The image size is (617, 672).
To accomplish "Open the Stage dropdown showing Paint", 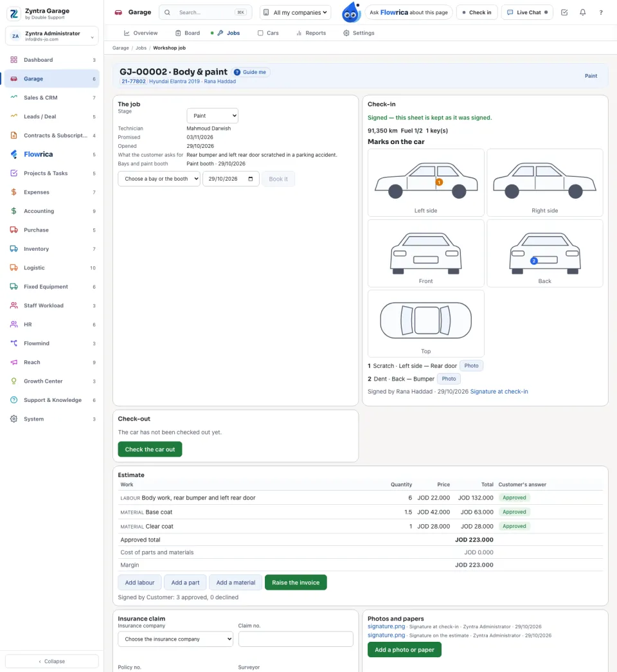I will [x=213, y=116].
